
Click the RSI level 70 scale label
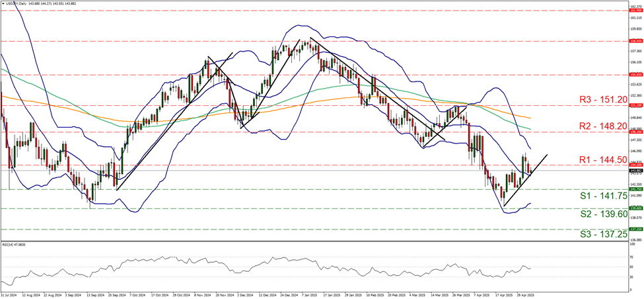[630, 257]
